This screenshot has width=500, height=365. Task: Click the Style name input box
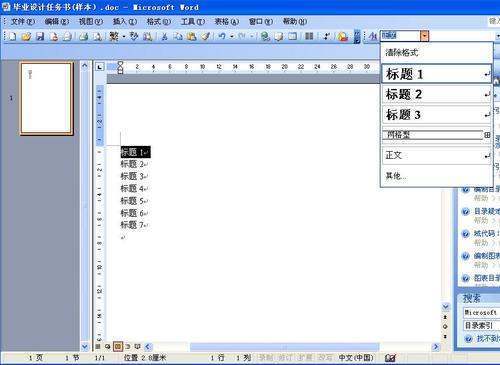point(400,36)
